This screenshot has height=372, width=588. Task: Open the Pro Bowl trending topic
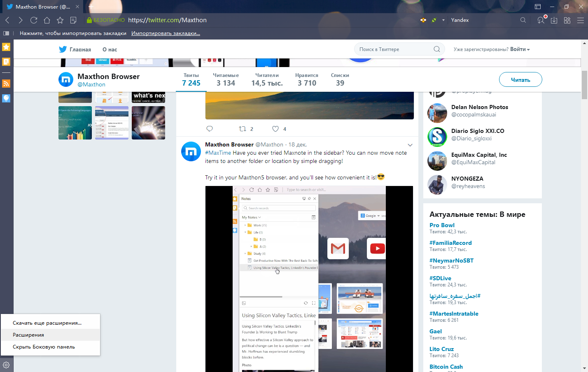coord(442,225)
